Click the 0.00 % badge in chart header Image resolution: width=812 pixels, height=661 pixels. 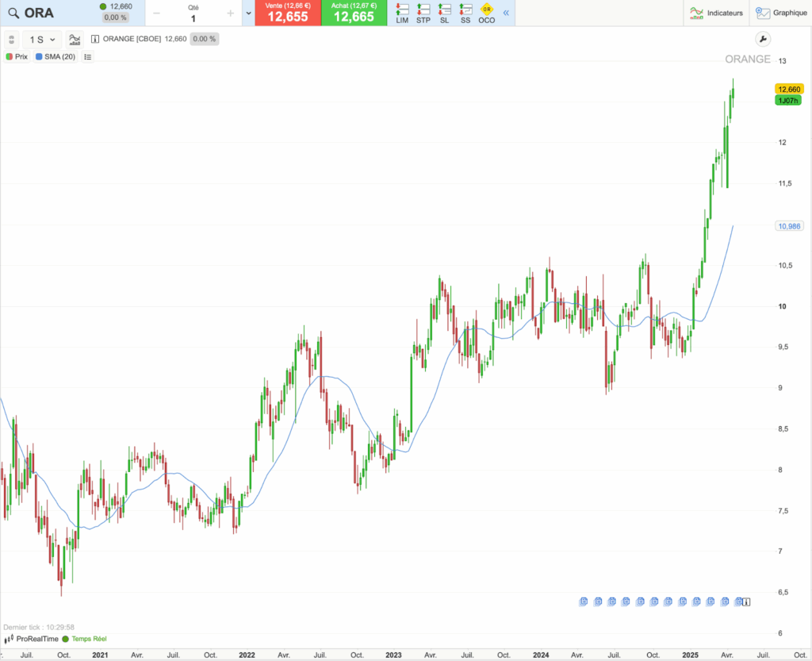coord(204,39)
